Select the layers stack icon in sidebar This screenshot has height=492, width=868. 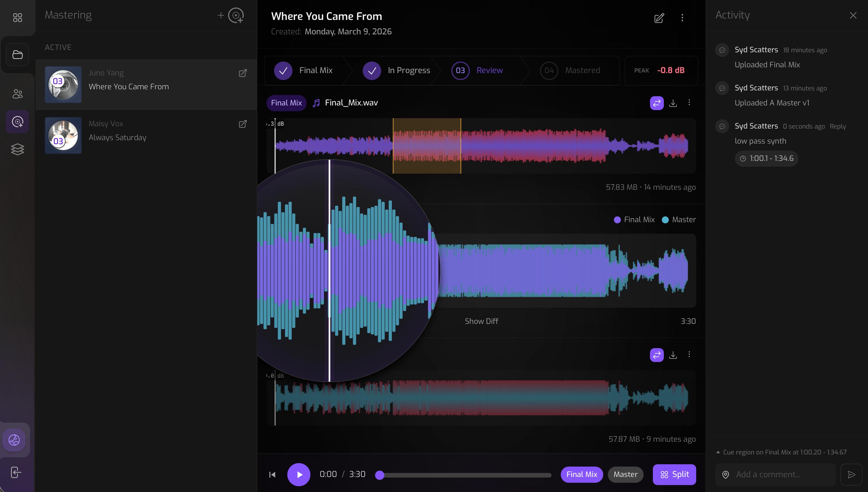pos(17,149)
